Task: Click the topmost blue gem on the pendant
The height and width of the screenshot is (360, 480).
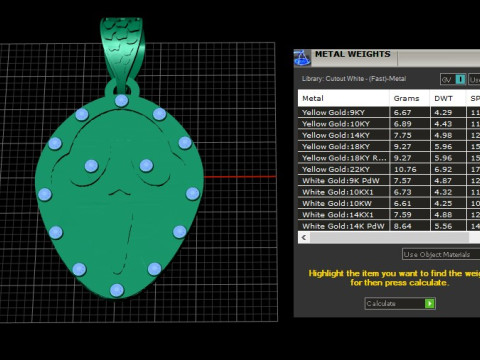Action: pyautogui.click(x=121, y=101)
